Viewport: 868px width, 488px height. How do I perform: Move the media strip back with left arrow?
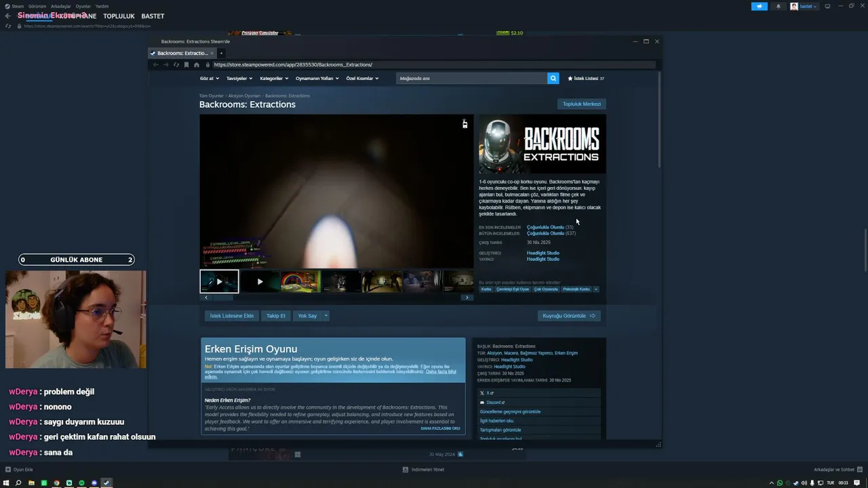coord(206,298)
